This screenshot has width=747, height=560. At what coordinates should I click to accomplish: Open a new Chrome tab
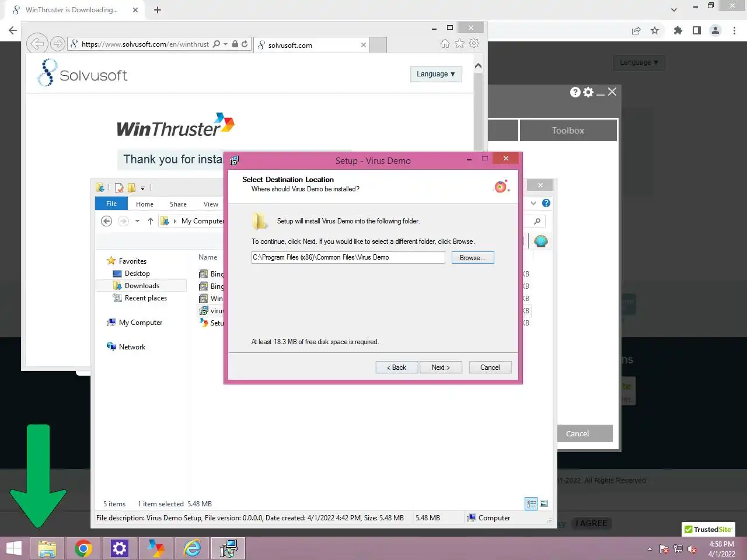158,10
